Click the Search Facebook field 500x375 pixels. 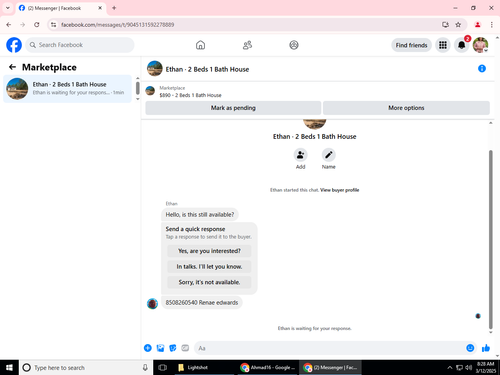tap(80, 45)
